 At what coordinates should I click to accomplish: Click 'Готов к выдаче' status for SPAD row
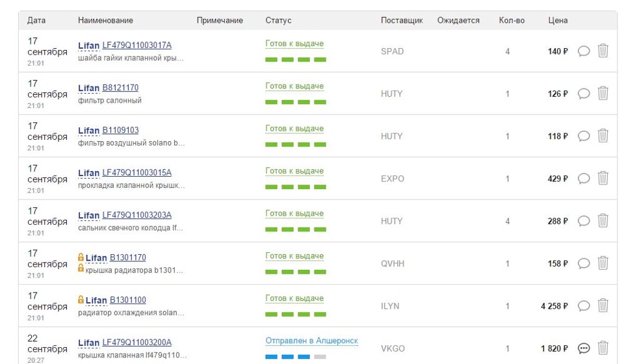294,44
